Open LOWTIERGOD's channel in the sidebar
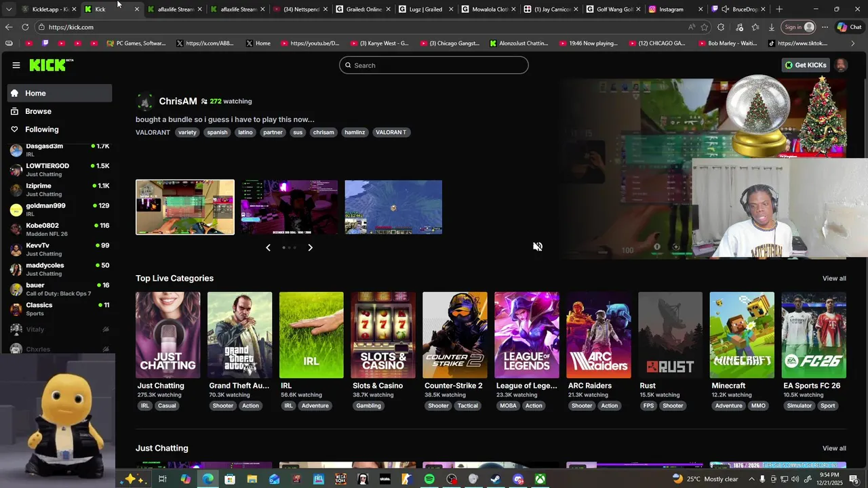 [x=60, y=170]
